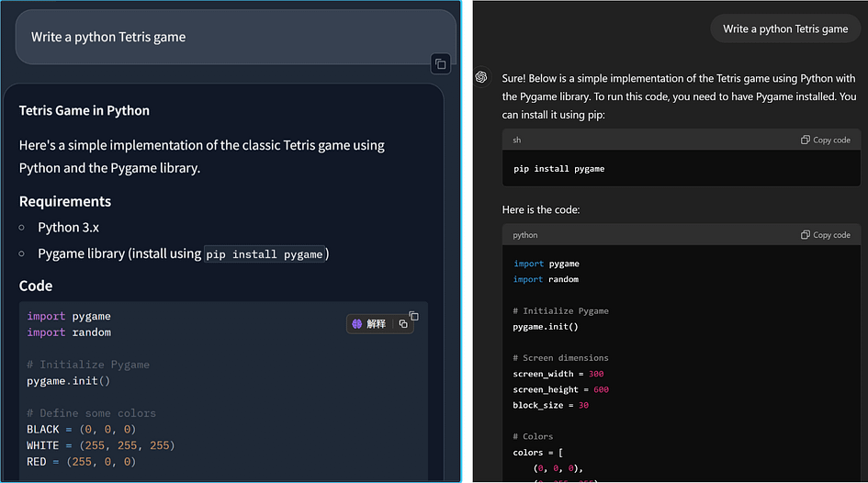The height and width of the screenshot is (483, 868).
Task: Click the copy icon below the left prompt bubble
Action: tap(441, 64)
